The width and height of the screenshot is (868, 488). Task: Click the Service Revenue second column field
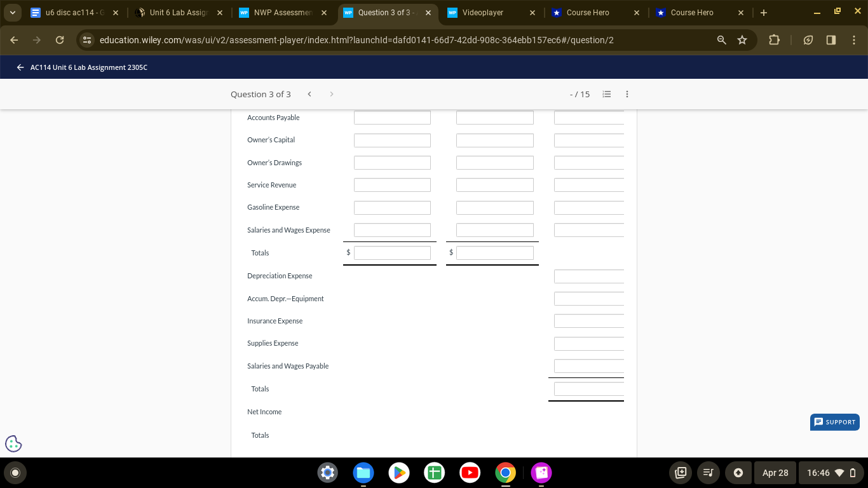(x=495, y=185)
